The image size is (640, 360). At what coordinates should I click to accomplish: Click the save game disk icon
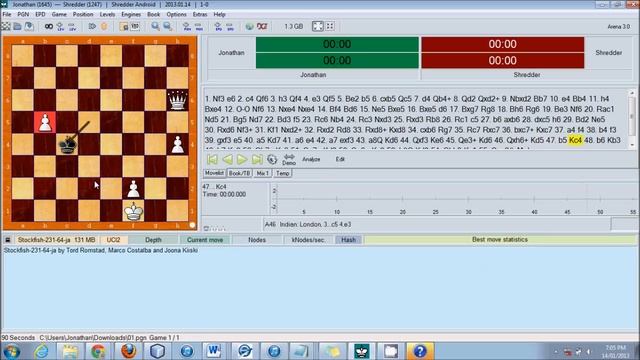(29, 27)
